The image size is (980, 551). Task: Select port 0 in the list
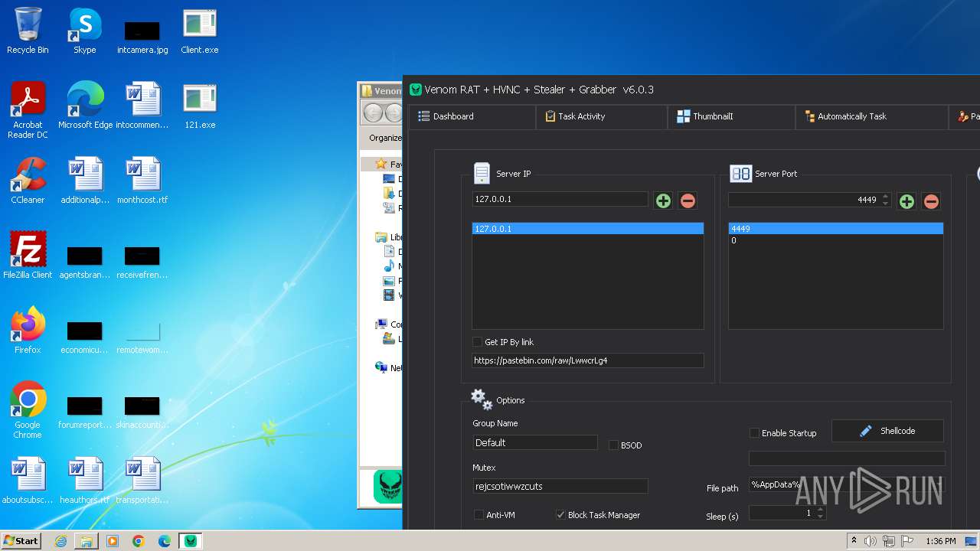click(x=835, y=240)
